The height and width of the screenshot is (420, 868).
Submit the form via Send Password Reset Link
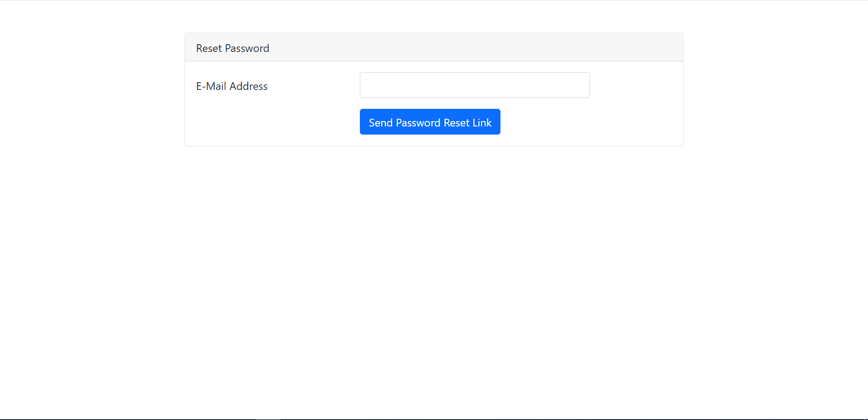pos(429,121)
